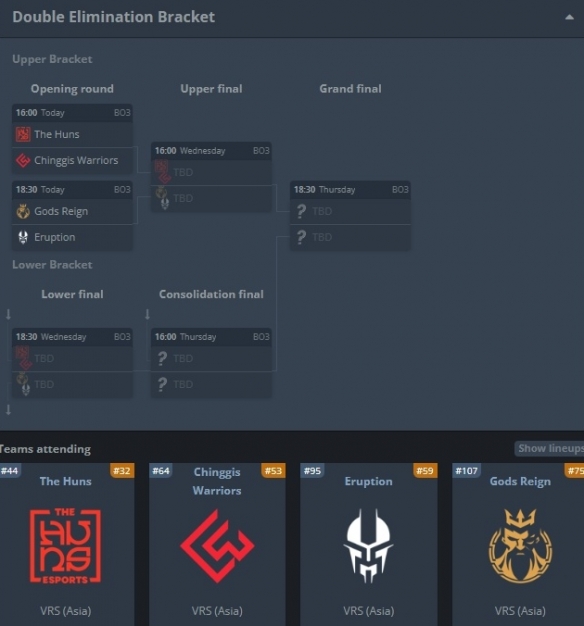Open Eruption white helmet logo
The height and width of the screenshot is (626, 584).
click(368, 546)
